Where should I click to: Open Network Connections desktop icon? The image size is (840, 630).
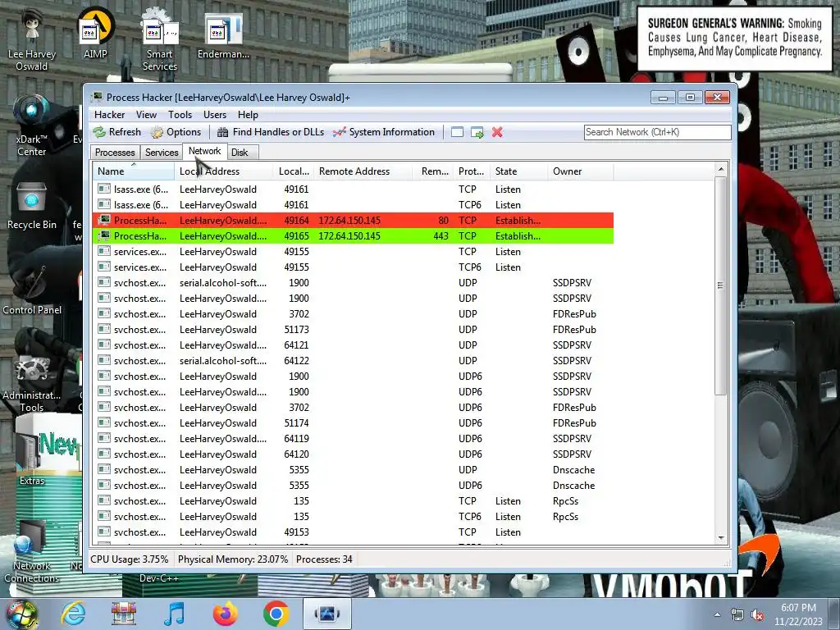[x=32, y=552]
